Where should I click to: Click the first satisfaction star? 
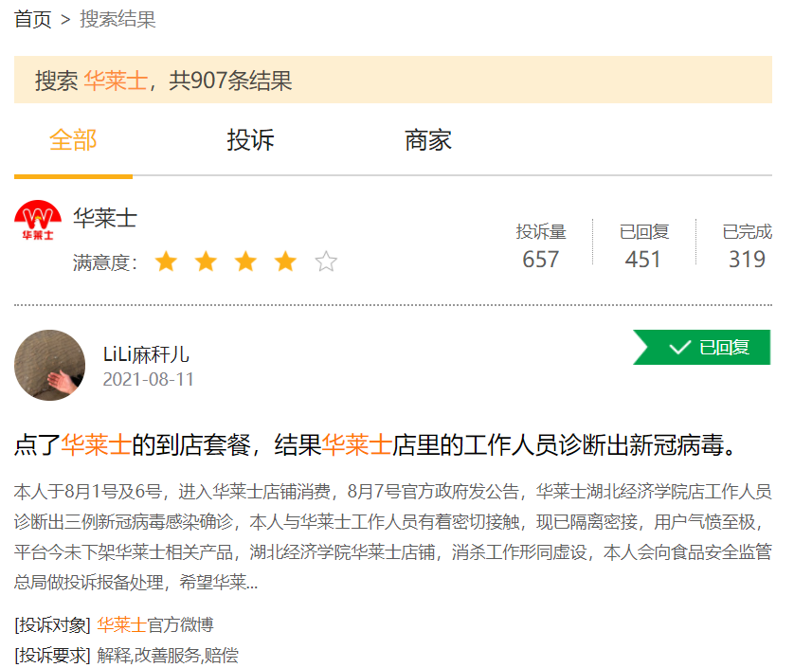[166, 262]
